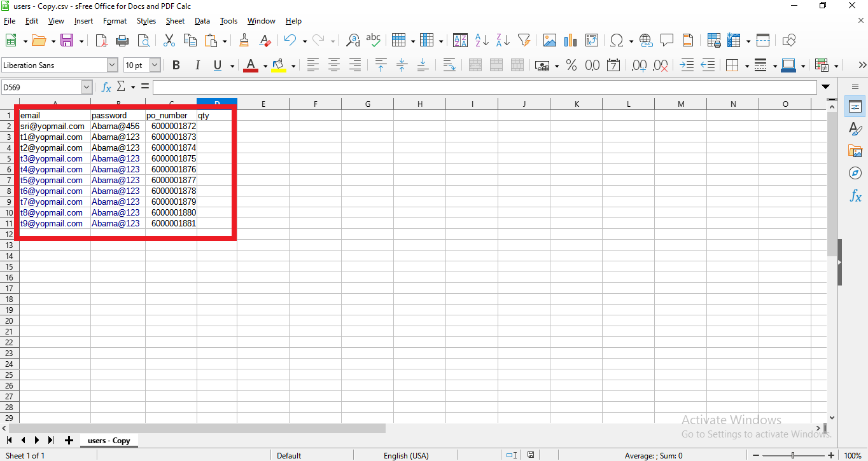868x461 pixels.
Task: Click the Print icon
Action: click(x=122, y=41)
